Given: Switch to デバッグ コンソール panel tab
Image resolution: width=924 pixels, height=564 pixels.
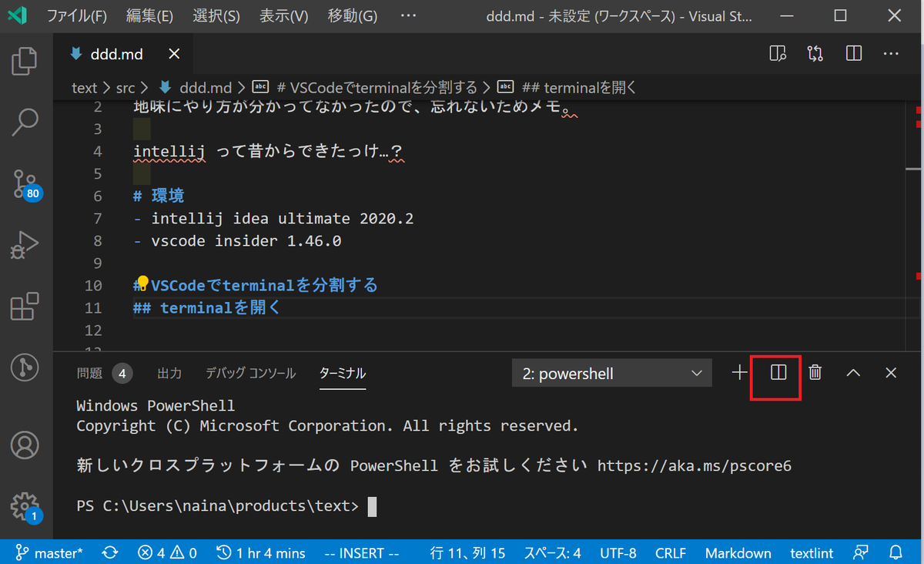Looking at the screenshot, I should pos(250,373).
